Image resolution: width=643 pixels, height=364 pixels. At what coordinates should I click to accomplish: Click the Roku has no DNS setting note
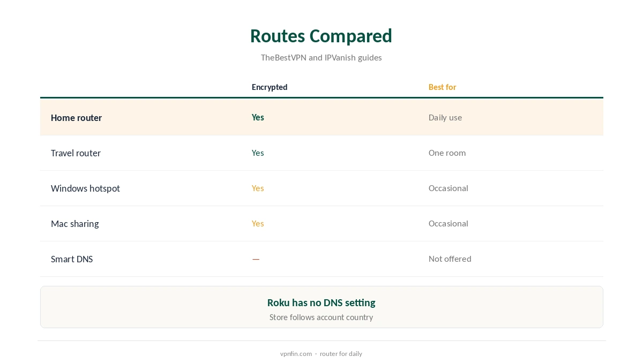321,302
